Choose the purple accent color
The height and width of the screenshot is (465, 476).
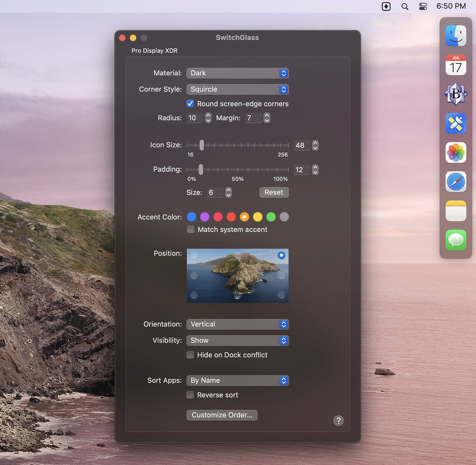coord(205,217)
